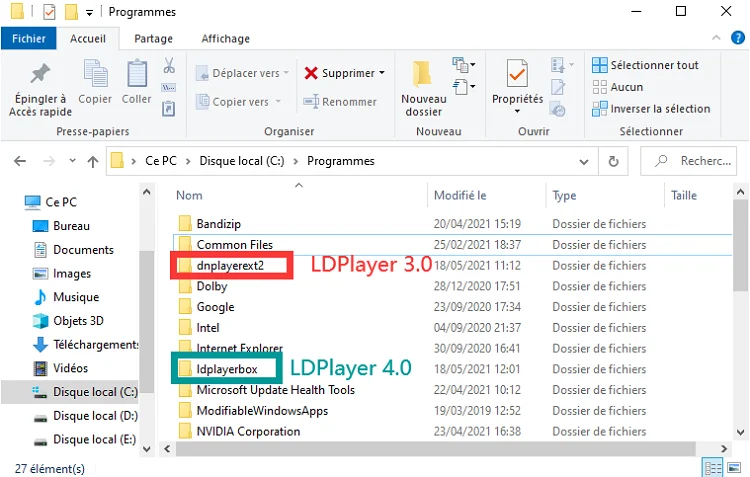750x477 pixels.
Task: Sort by the Nom column header
Action: (189, 195)
